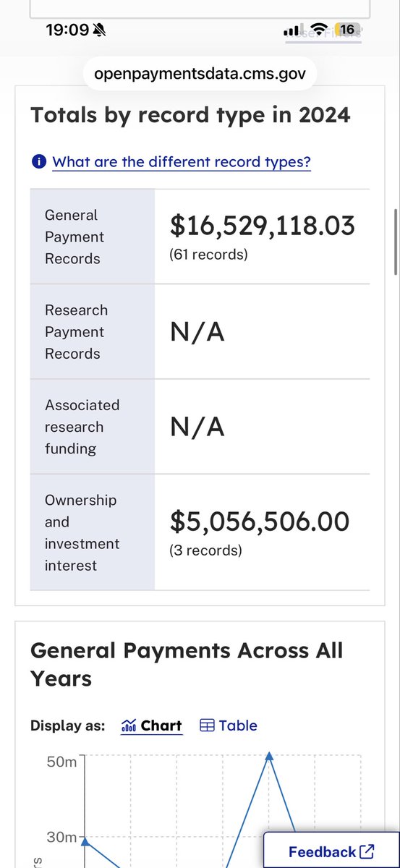Tap the openpaymentsdata.cms.gov address bar
400x868 pixels.
200,73
